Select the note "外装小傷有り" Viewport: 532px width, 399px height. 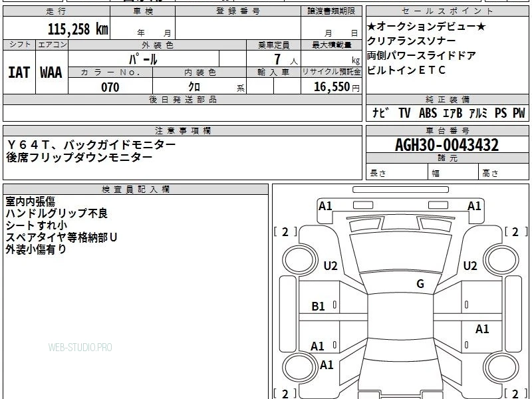pyautogui.click(x=36, y=249)
